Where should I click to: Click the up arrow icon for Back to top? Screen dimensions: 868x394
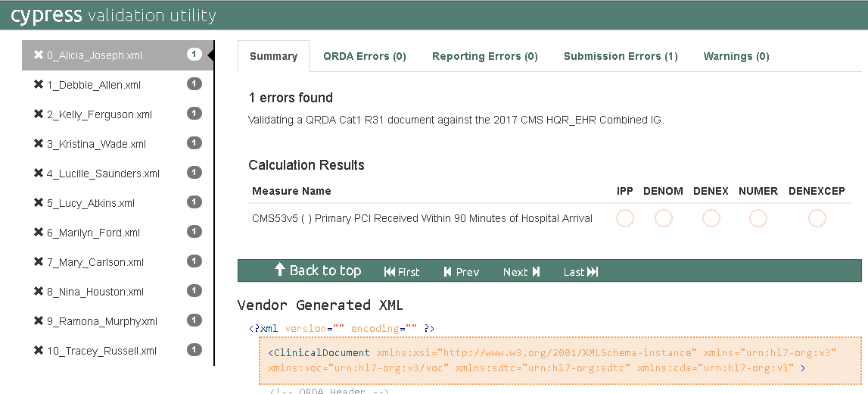[279, 270]
